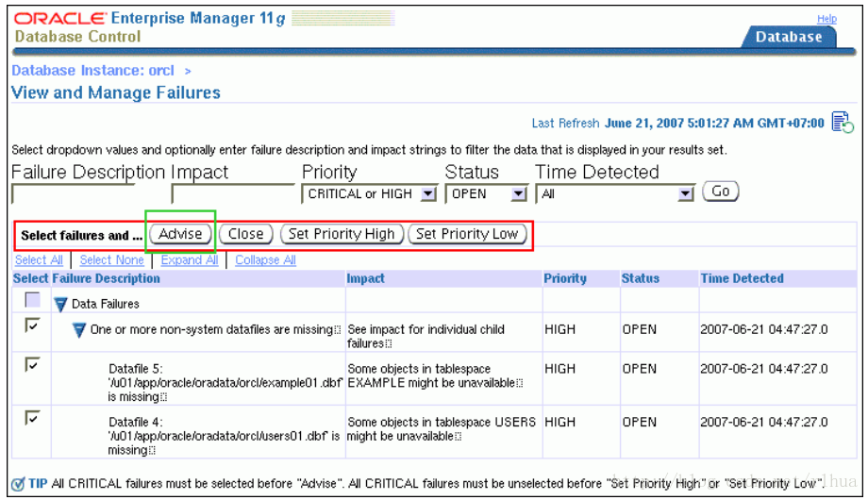Viewport: 868px width, 500px height.
Task: Uncheck the non-system datafiles missing checkbox
Action: point(33,325)
